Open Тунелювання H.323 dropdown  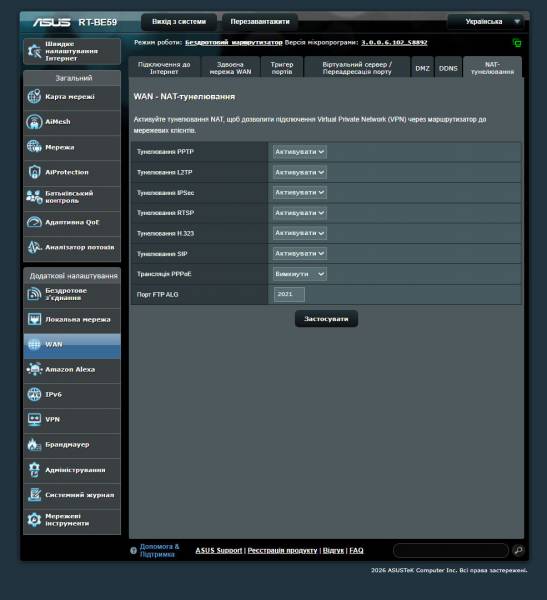(300, 233)
